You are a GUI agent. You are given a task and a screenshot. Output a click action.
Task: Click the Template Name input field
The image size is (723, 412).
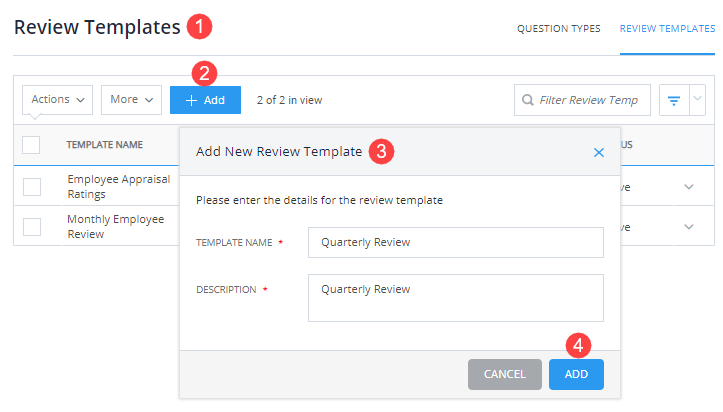[x=456, y=242]
